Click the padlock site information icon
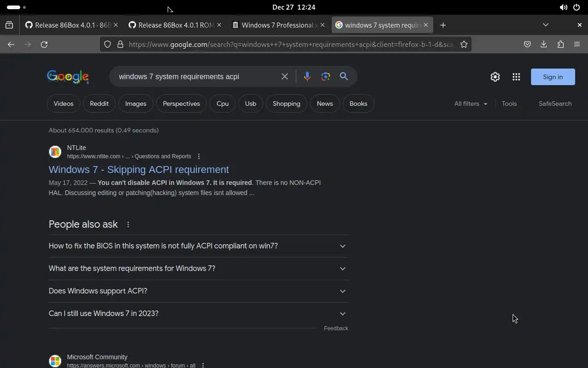 (120, 44)
